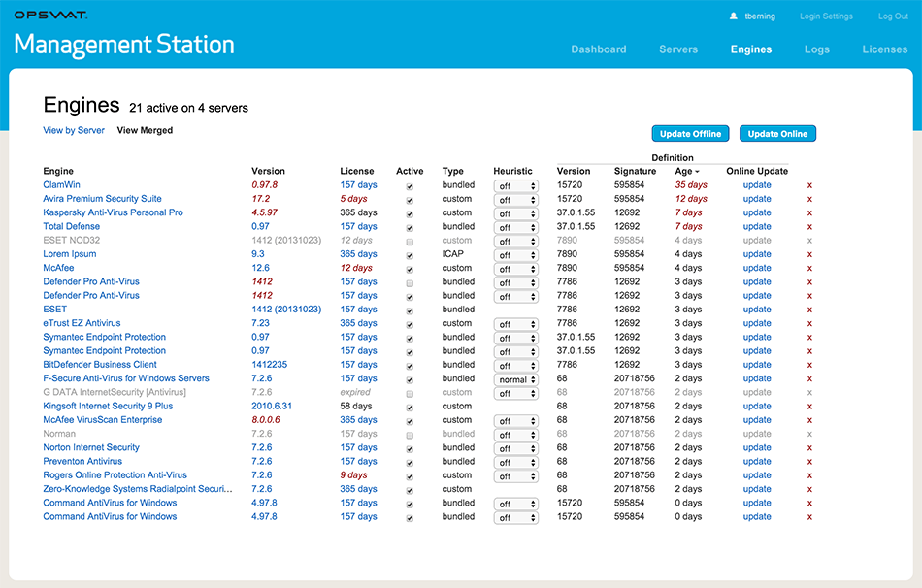Screen dimensions: 922x588
Task: Click the red x in eTrust EZ Antivirus row
Action: pos(809,324)
